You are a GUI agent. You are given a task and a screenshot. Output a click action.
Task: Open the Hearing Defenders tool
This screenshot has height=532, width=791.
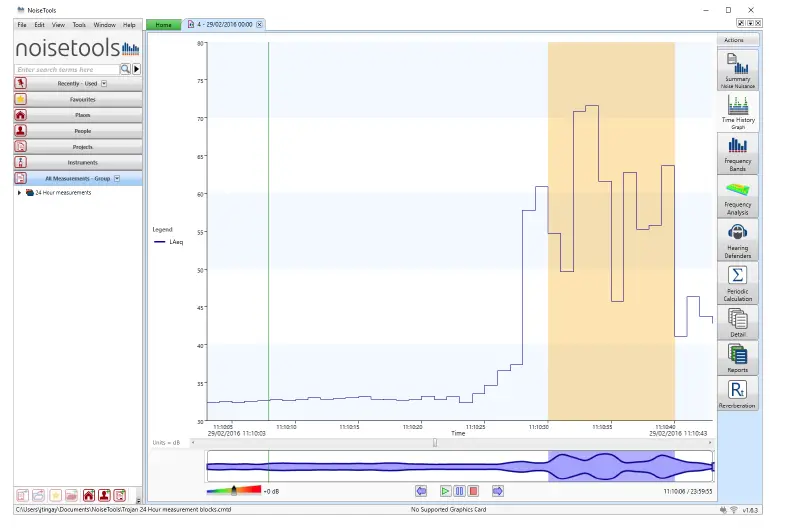pos(738,241)
